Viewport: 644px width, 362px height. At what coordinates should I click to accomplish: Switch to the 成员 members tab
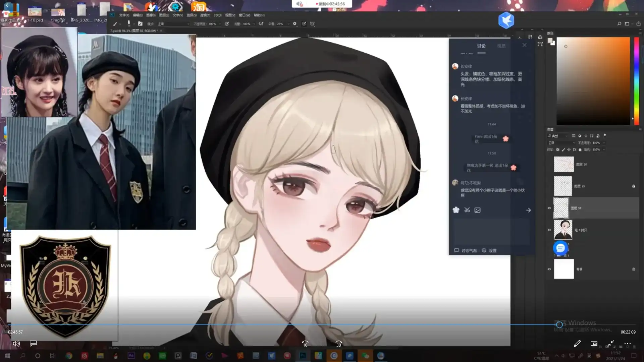pos(502,46)
